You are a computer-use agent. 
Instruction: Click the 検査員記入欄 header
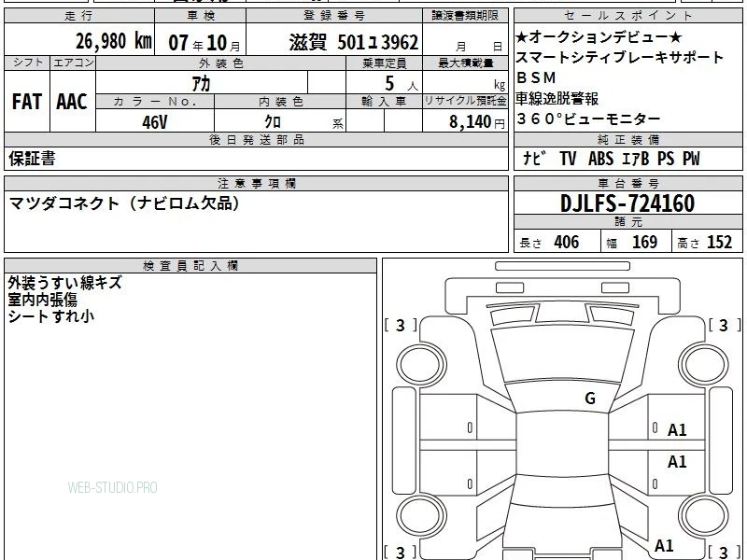pos(190,266)
